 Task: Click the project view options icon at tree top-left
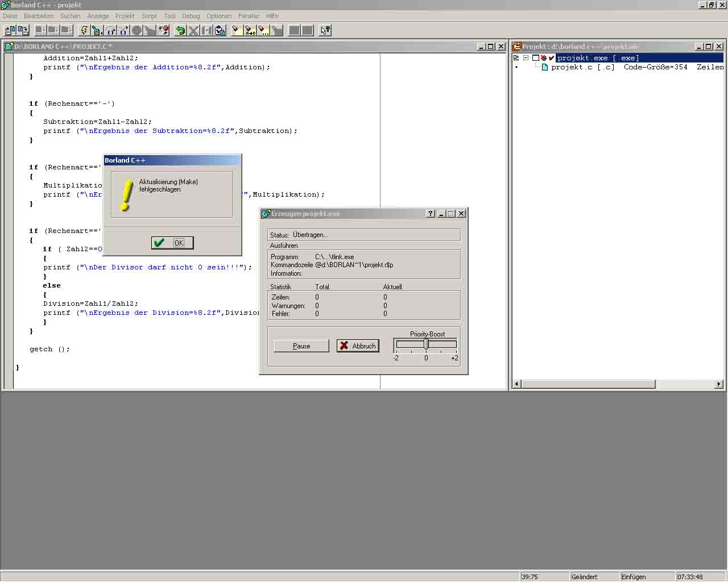click(516, 58)
